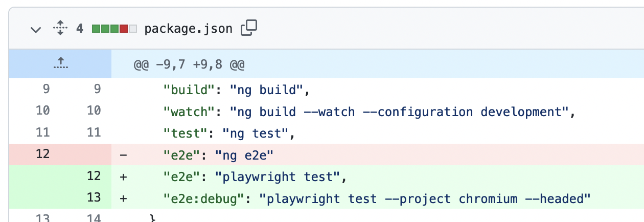Select the hunk header @@ -9,7 +9,8 @@
644x222 pixels.
point(189,65)
